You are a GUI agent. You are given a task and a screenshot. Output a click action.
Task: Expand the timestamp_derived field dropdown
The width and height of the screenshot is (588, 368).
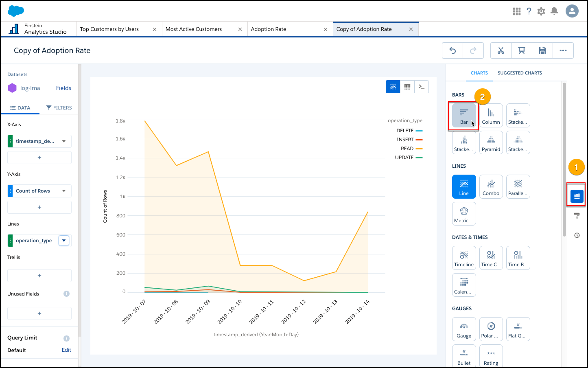[x=64, y=141]
